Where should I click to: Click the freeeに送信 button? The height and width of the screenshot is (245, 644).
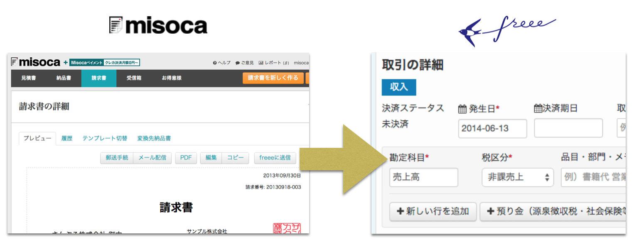click(275, 158)
